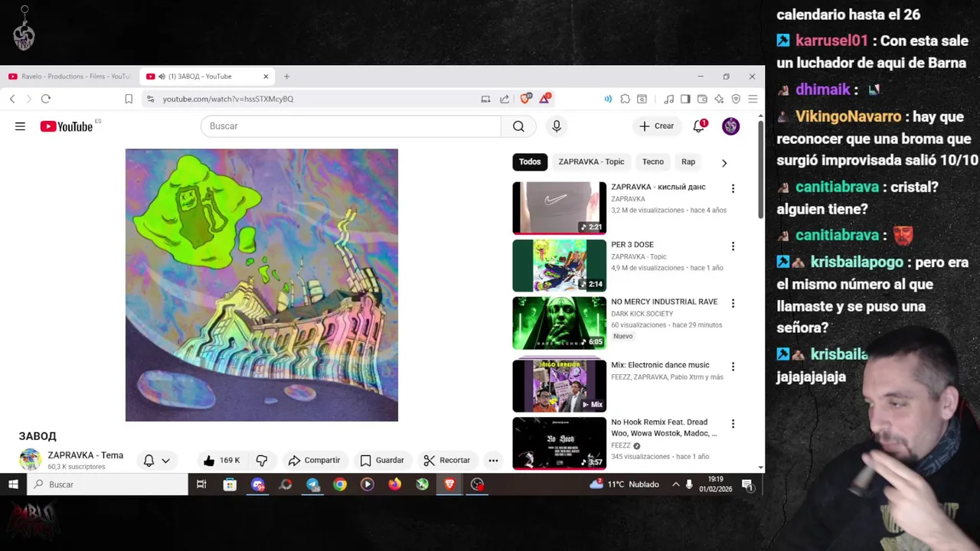Share the page with address bar share icon

[505, 99]
